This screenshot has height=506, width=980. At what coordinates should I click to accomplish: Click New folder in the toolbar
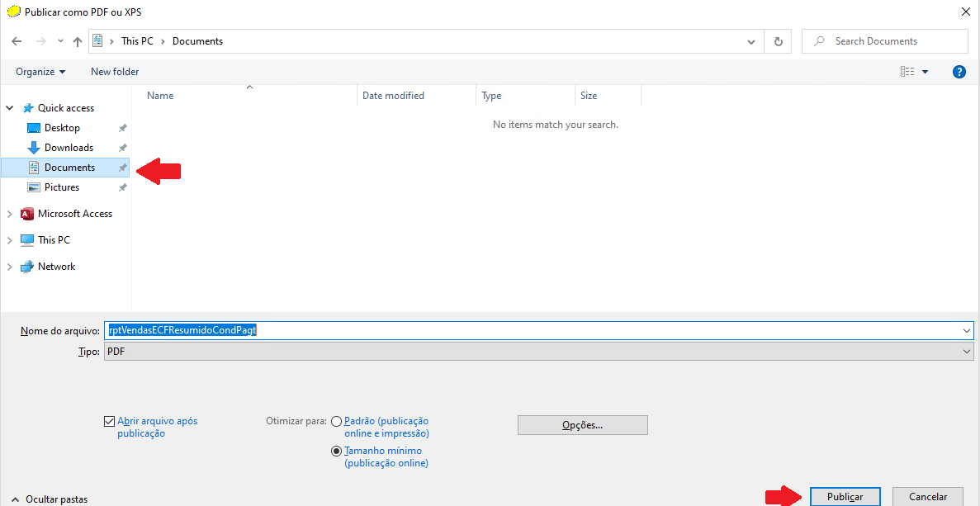coord(115,72)
